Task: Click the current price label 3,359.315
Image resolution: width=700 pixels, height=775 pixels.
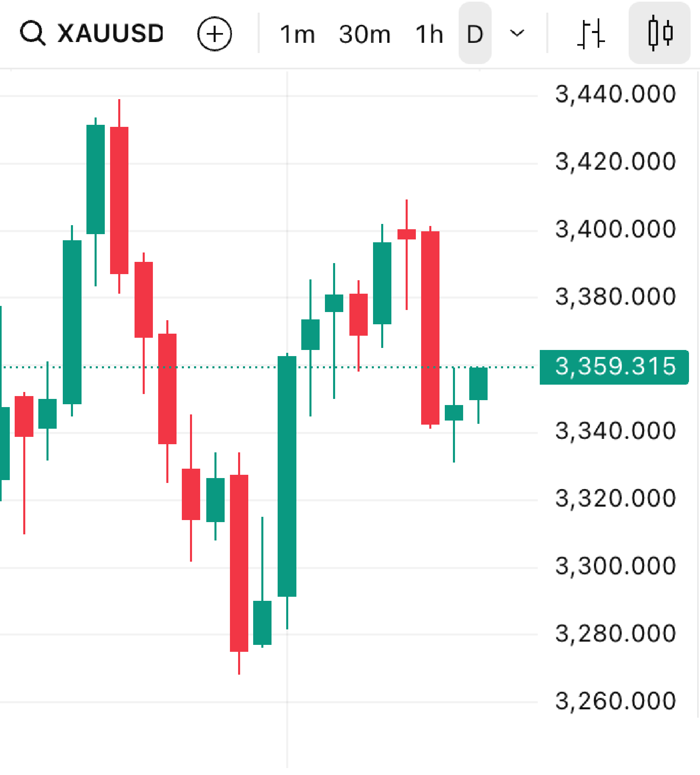Action: [x=614, y=367]
